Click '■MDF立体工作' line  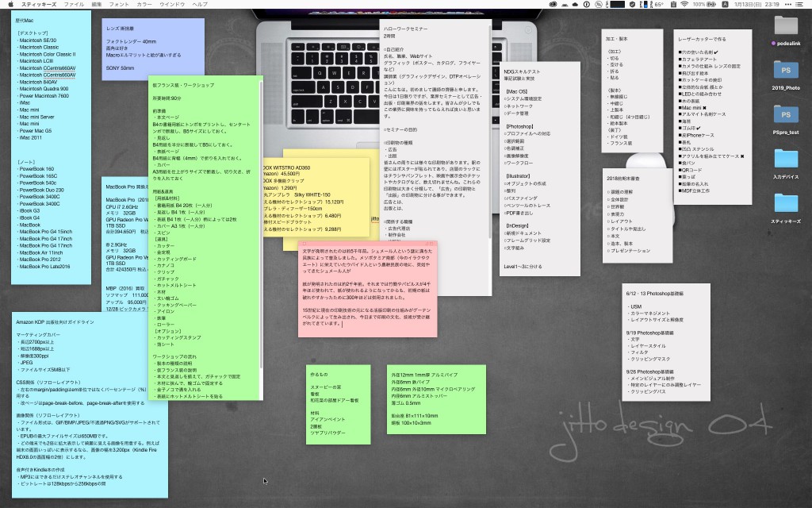coord(694,190)
